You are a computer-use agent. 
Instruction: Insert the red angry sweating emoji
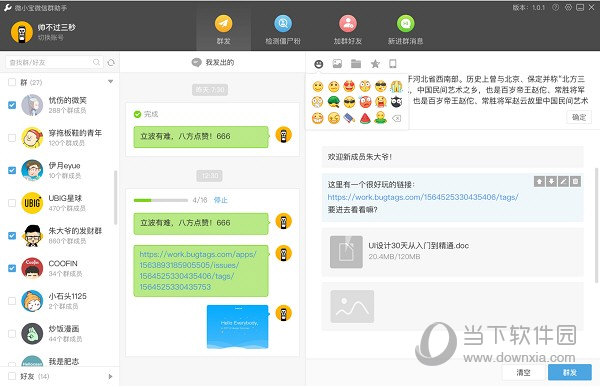click(x=365, y=102)
